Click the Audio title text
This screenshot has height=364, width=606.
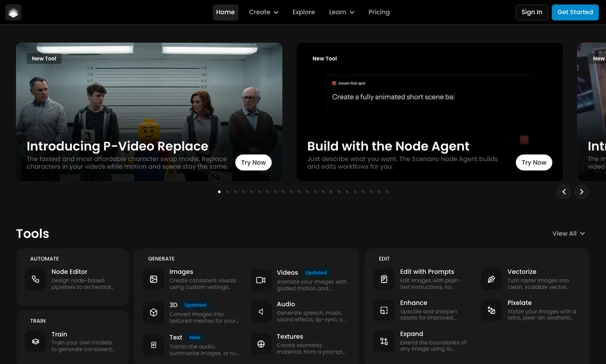pyautogui.click(x=286, y=304)
